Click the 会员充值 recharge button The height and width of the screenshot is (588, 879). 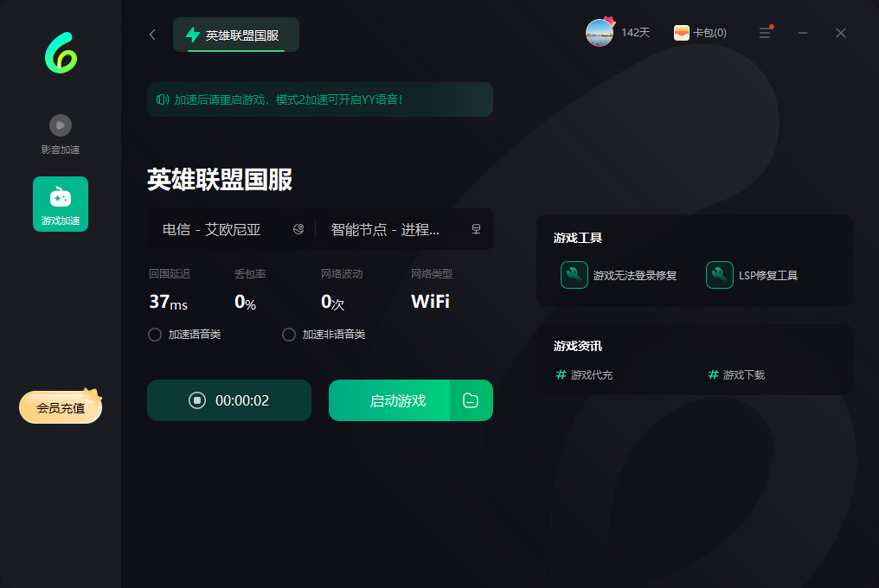pos(61,407)
